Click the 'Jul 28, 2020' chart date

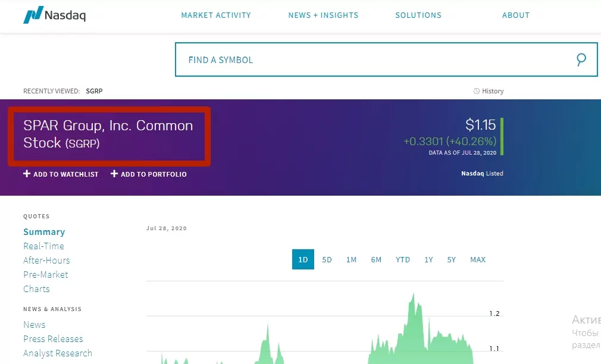pyautogui.click(x=167, y=228)
